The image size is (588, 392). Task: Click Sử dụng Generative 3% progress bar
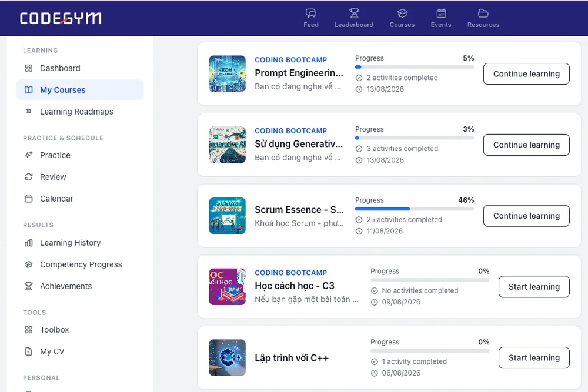[415, 138]
